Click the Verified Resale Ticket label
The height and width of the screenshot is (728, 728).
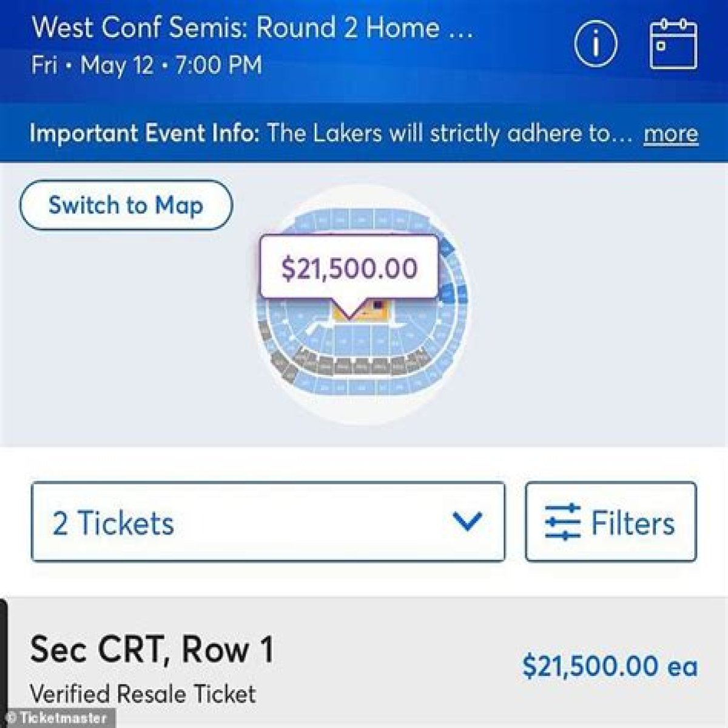[143, 694]
